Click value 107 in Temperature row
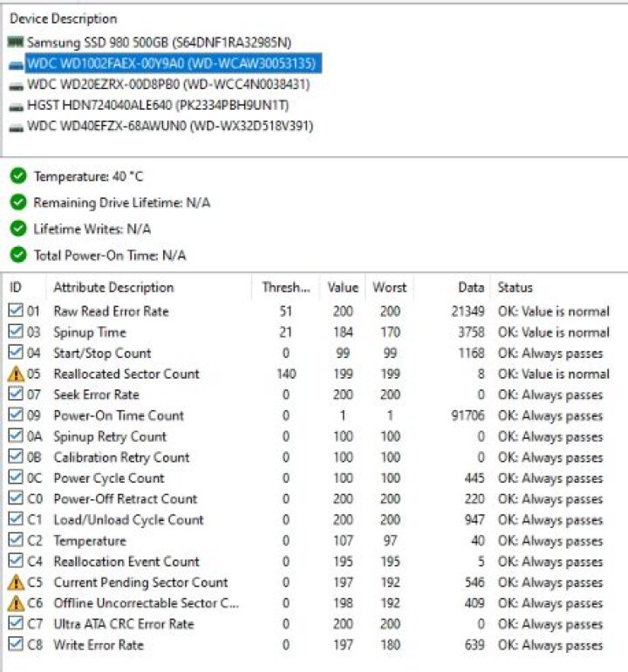628x672 pixels. (x=343, y=540)
